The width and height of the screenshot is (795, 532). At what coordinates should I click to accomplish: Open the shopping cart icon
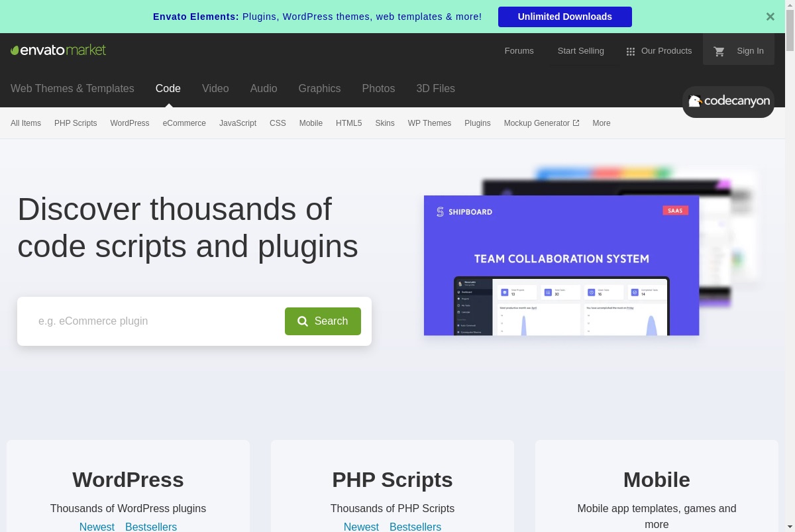[x=719, y=51]
